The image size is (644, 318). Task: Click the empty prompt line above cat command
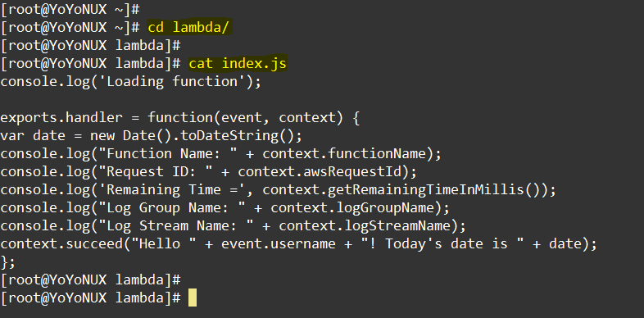point(91,46)
